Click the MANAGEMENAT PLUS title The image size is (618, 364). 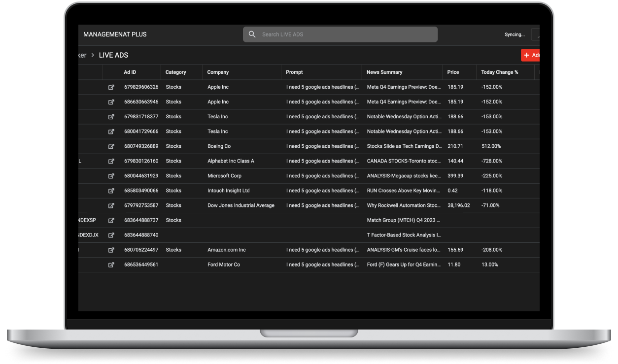click(x=115, y=34)
